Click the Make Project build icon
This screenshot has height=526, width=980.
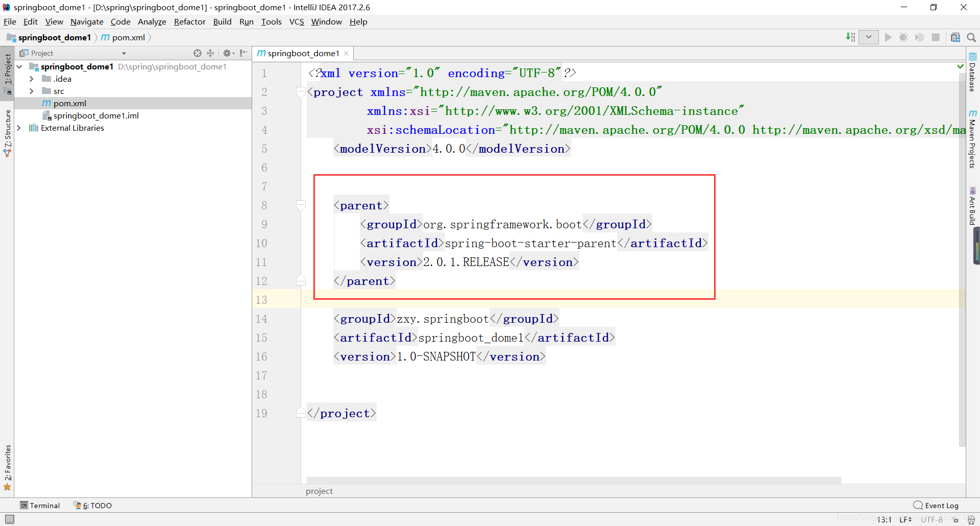coord(850,37)
